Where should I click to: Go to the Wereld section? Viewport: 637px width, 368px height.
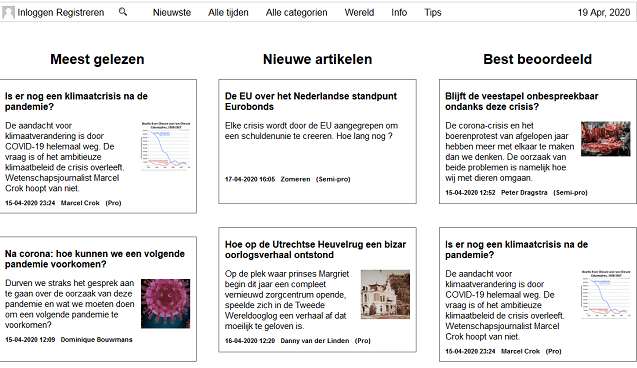point(359,13)
